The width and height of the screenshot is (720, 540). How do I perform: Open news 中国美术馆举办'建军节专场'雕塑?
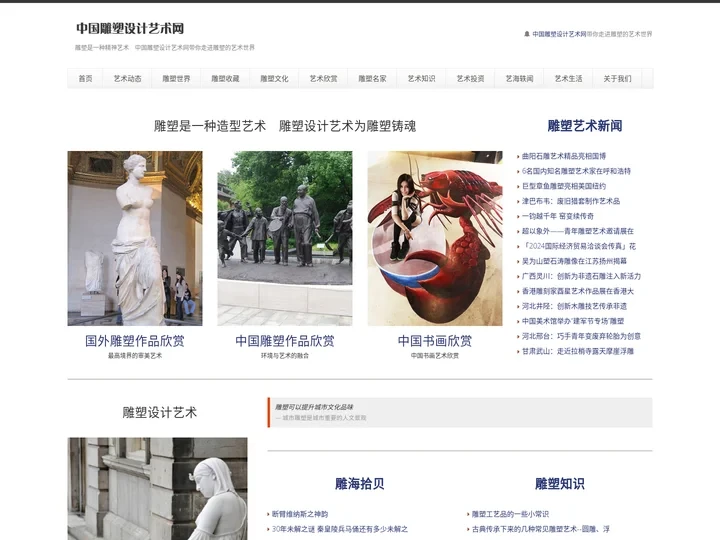point(573,321)
